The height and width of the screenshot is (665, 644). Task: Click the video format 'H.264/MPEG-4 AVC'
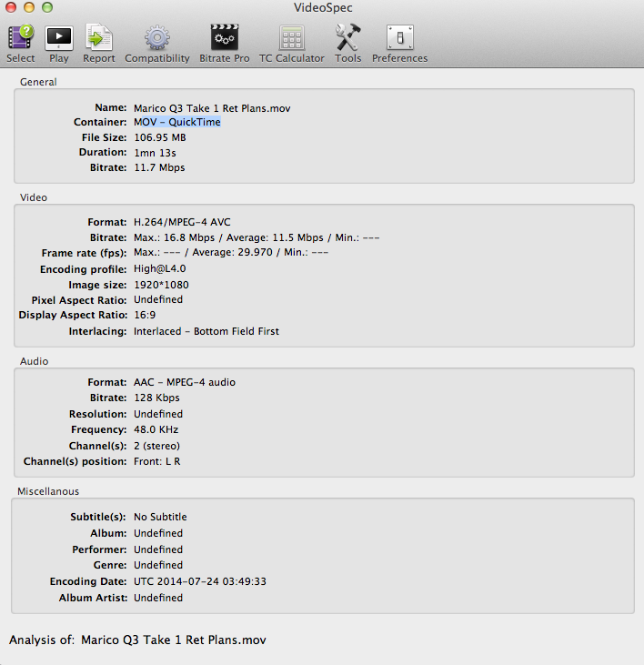pyautogui.click(x=182, y=222)
